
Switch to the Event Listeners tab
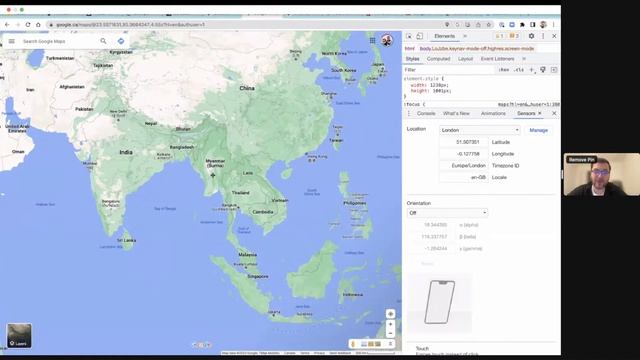pyautogui.click(x=497, y=59)
